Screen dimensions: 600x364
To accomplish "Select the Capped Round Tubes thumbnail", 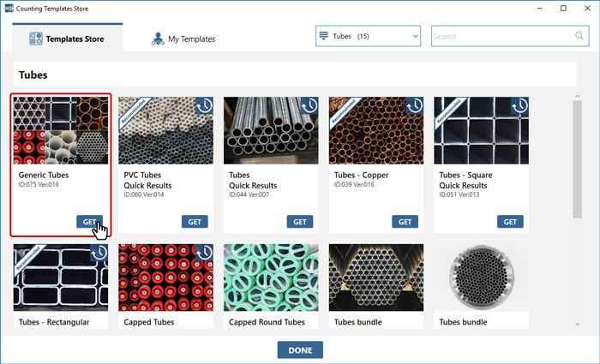I will [271, 277].
